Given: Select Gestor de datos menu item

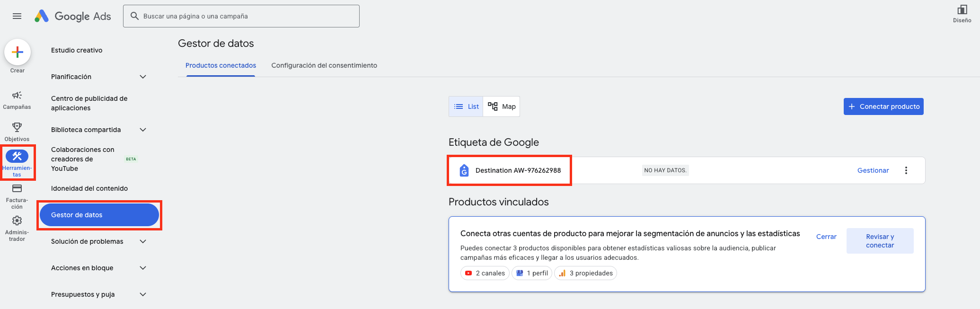Looking at the screenshot, I should point(99,215).
